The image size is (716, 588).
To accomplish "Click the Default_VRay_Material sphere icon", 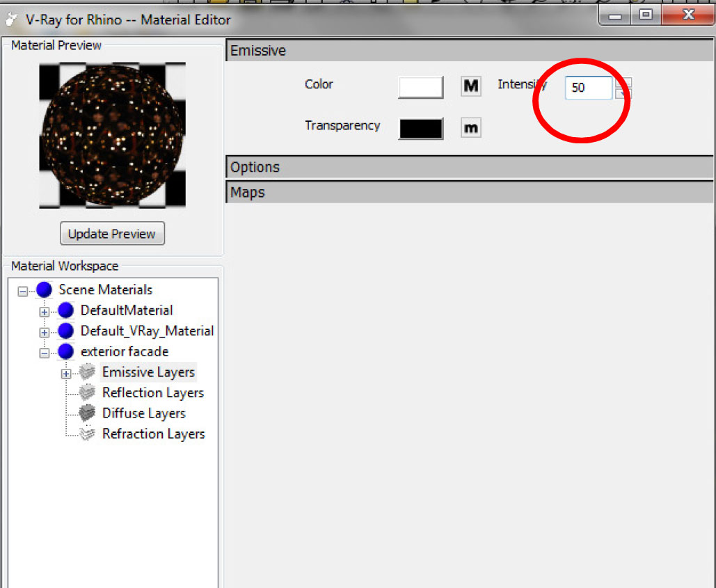I will pos(66,331).
